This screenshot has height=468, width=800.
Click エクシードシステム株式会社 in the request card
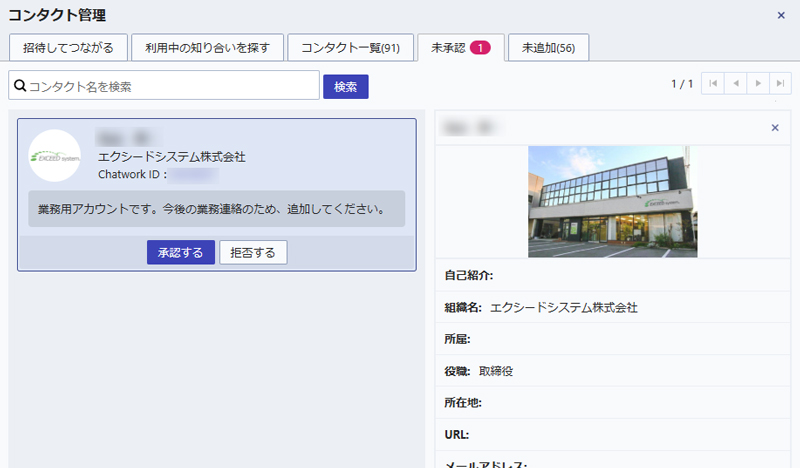pyautogui.click(x=171, y=157)
